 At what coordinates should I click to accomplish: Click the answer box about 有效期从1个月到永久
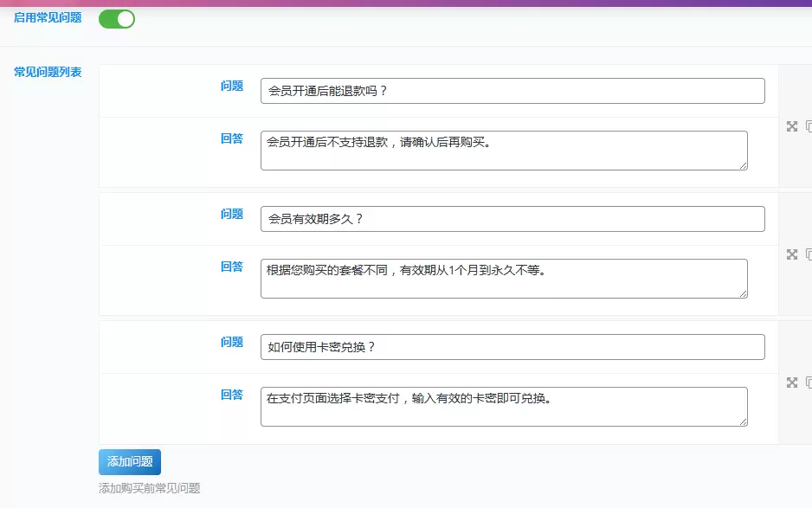pyautogui.click(x=504, y=279)
